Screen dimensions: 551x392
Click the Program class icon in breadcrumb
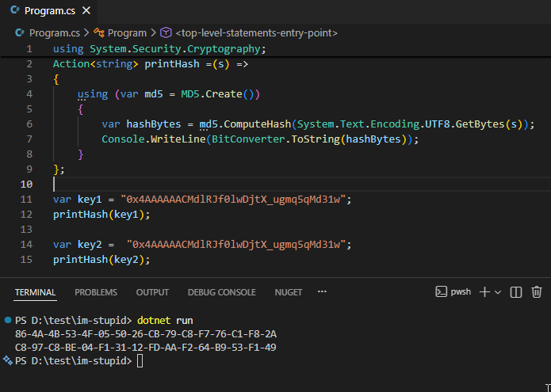pyautogui.click(x=99, y=33)
